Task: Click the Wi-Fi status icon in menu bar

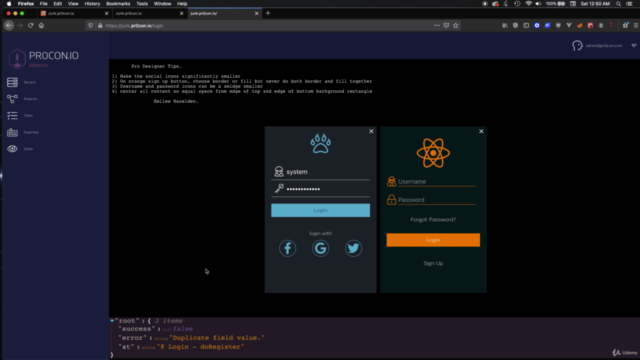Action: (529, 4)
